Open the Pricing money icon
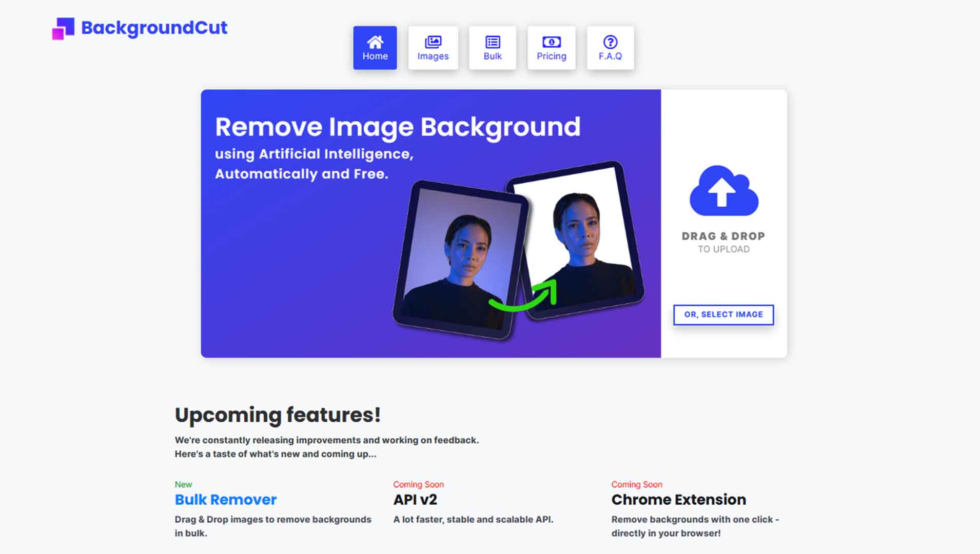 pos(551,42)
